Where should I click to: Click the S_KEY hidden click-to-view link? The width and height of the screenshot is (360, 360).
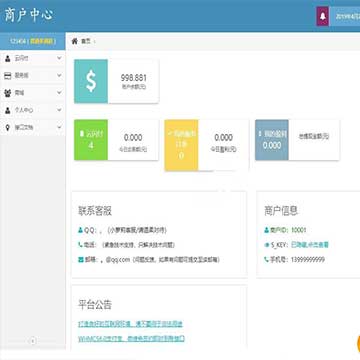click(310, 245)
